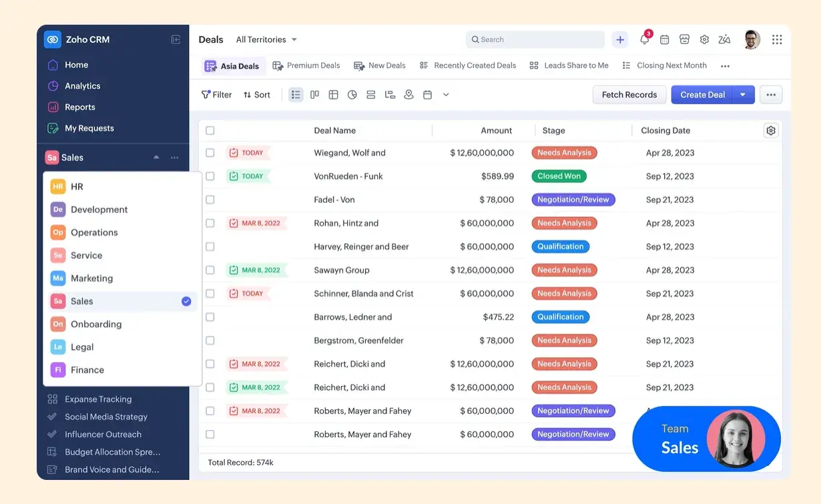Select Operations from team list
This screenshot has height=504, width=821.
click(121, 232)
